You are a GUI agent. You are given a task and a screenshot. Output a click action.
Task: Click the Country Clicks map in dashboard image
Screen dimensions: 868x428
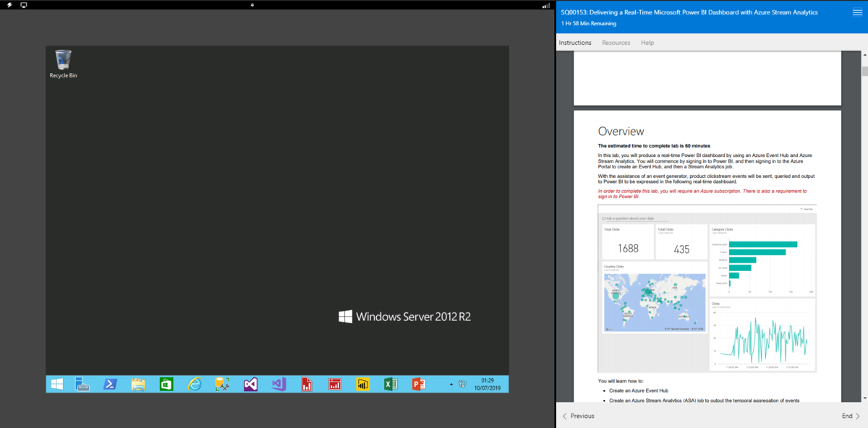point(655,302)
